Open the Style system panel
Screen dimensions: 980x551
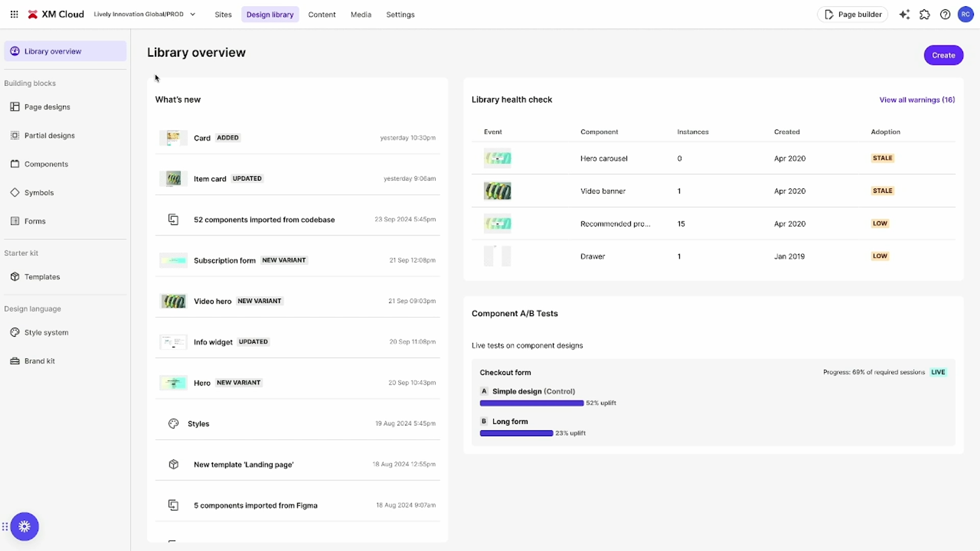pos(46,332)
